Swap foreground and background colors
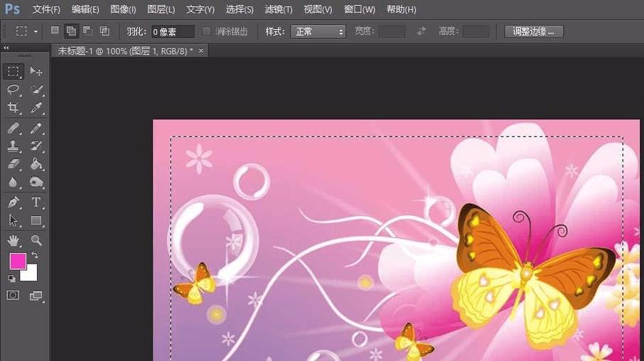Viewport: 644px width, 361px height. pos(35,255)
